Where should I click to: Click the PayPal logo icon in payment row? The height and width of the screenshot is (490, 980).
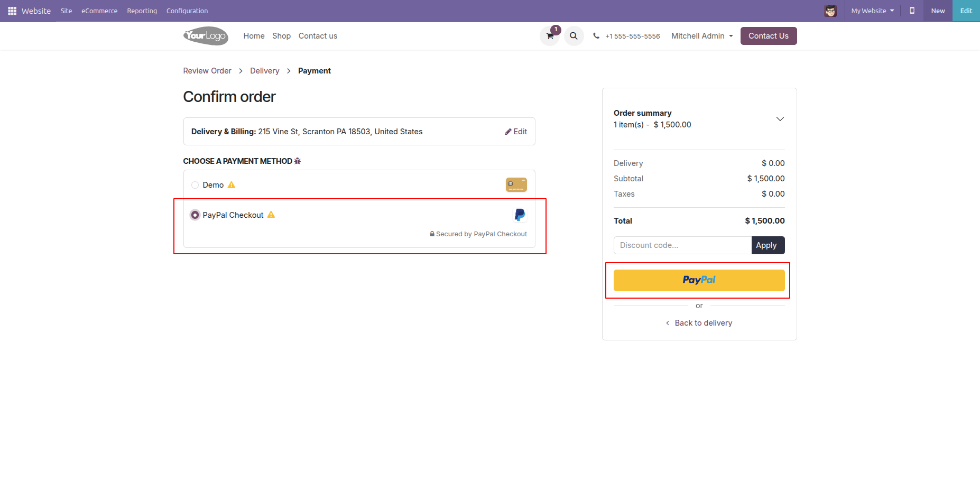[x=520, y=215]
